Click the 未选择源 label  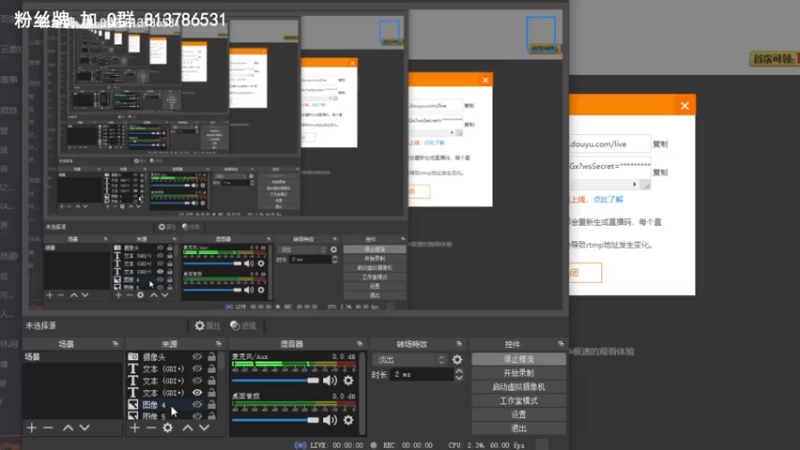pyautogui.click(x=41, y=326)
